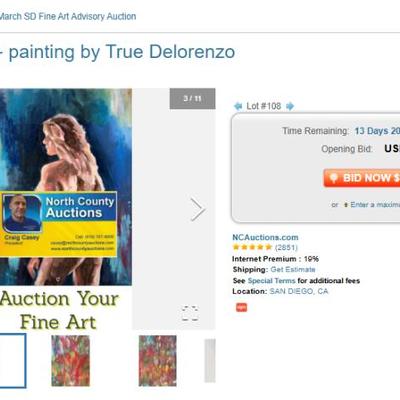The height and width of the screenshot is (400, 400).
Task: Click the Enter a maximum bid link
Action: [375, 205]
